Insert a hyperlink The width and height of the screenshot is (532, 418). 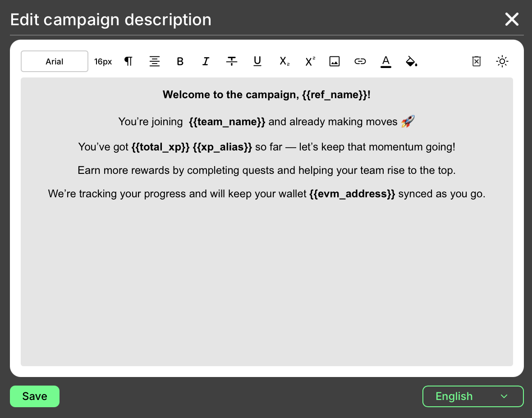(360, 62)
